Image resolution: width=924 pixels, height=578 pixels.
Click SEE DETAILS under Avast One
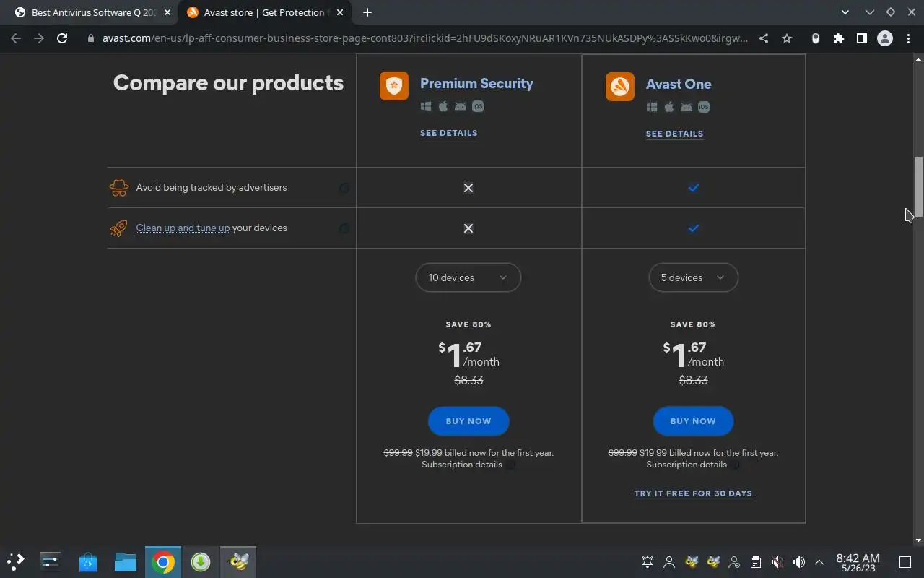(x=674, y=134)
